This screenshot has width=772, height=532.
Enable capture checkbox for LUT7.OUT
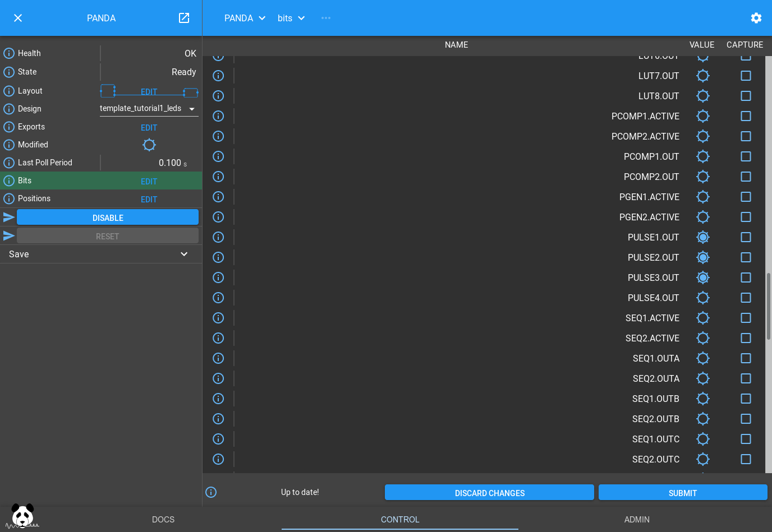pyautogui.click(x=746, y=76)
